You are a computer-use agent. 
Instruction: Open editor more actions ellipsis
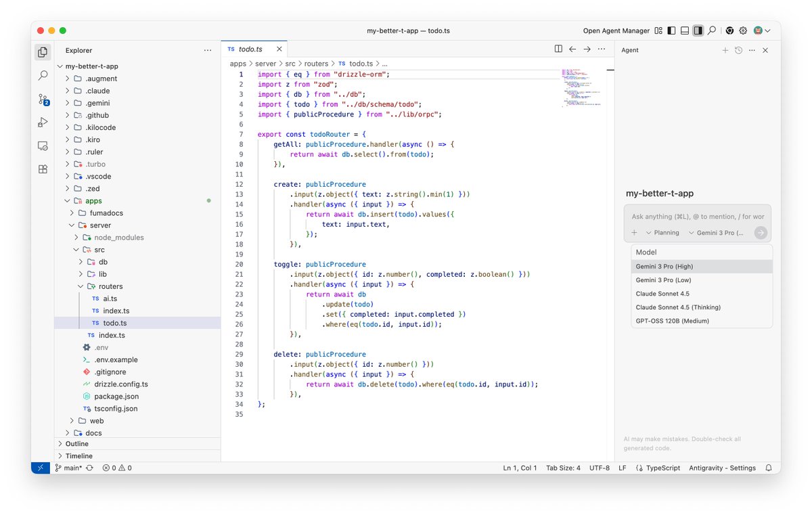[x=602, y=49]
